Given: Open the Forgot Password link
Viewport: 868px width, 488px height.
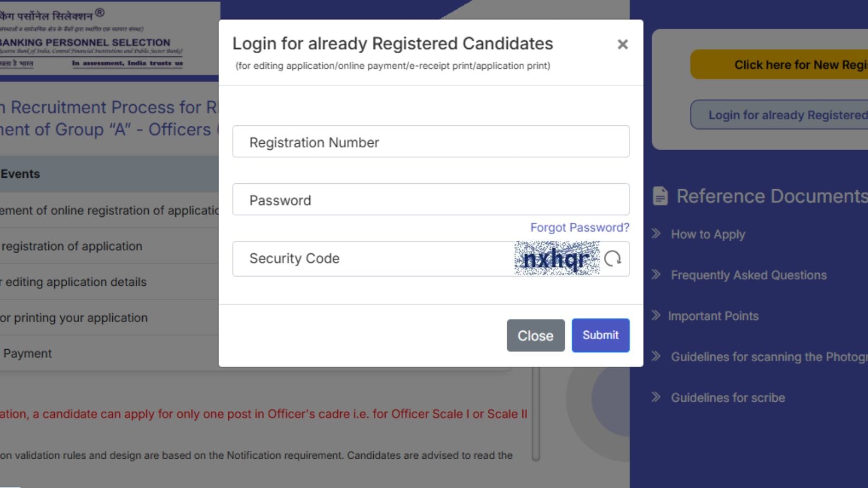Looking at the screenshot, I should [579, 228].
